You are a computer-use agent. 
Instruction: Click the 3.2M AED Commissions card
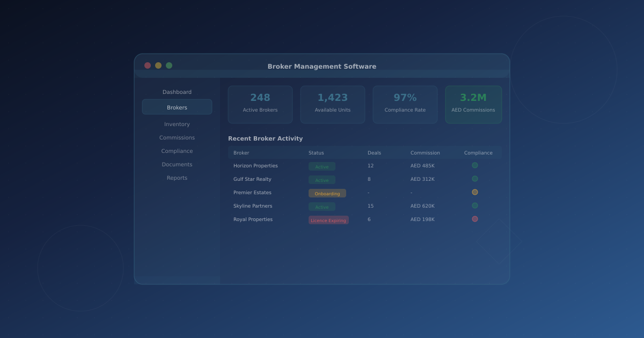(x=473, y=104)
